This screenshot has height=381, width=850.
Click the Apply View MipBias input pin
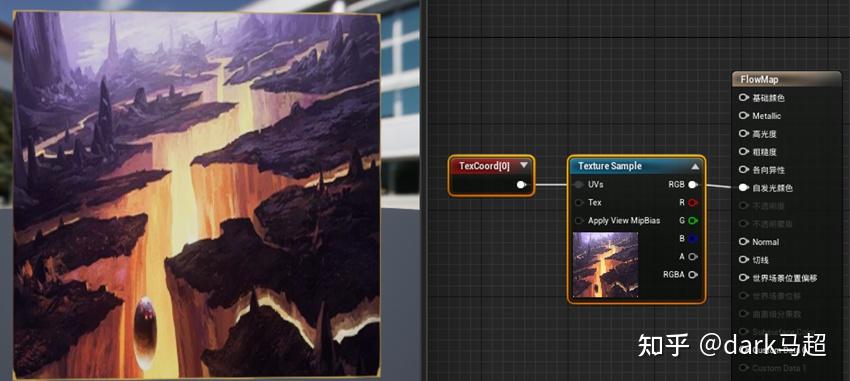click(579, 221)
